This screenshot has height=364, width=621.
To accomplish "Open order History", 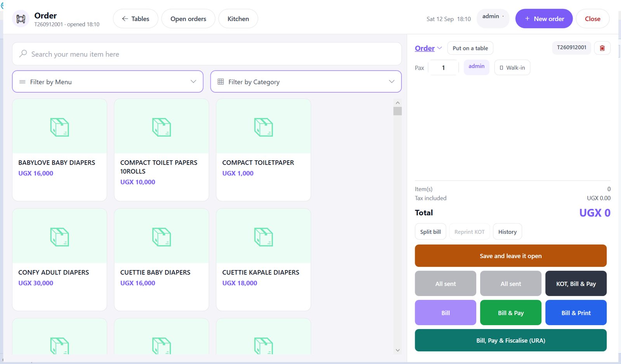I will 508,232.
